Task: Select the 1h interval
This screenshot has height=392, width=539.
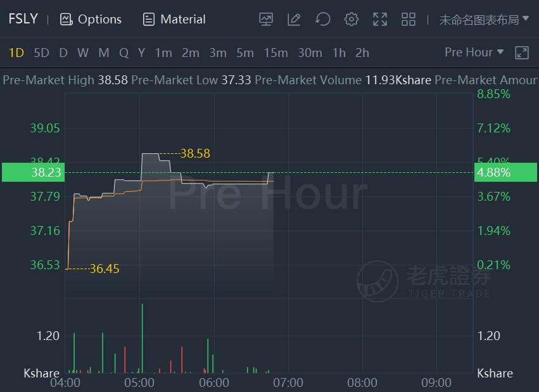Action: pos(339,53)
